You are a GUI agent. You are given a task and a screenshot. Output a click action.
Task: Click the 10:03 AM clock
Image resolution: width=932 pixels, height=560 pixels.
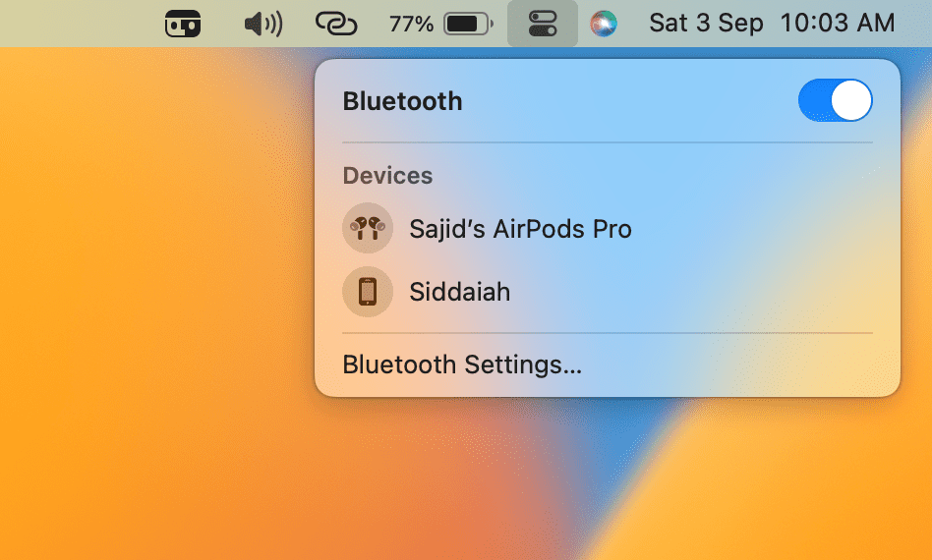click(x=838, y=24)
